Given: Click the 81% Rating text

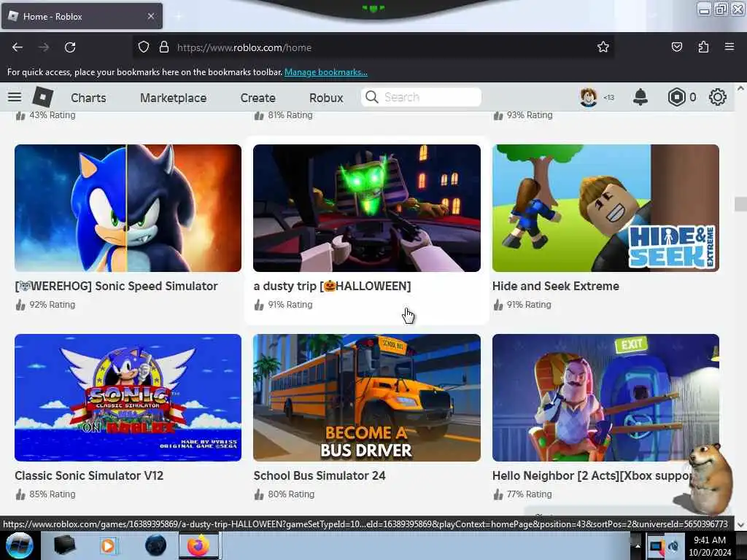Looking at the screenshot, I should [290, 114].
